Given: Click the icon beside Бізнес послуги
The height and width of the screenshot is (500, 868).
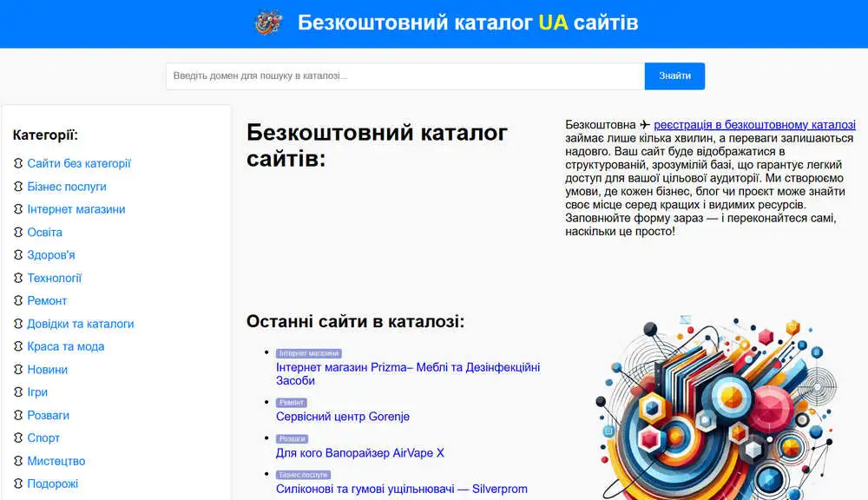Looking at the screenshot, I should [18, 187].
